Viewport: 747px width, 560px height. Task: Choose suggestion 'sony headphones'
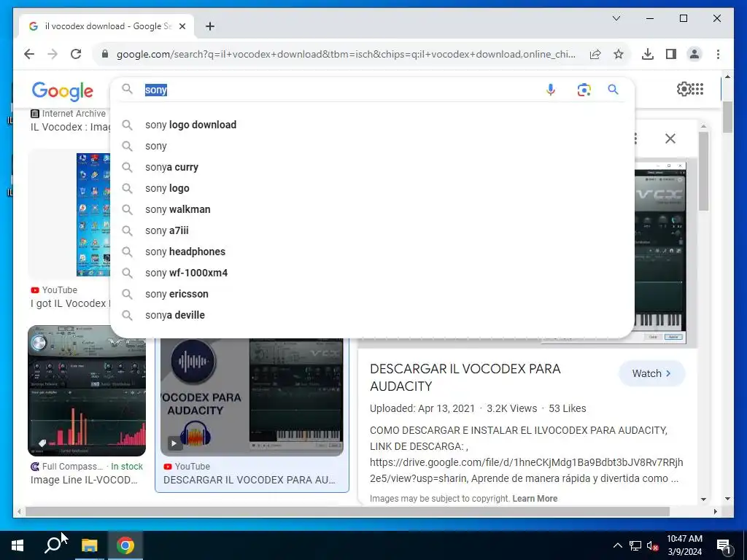[x=372, y=252]
